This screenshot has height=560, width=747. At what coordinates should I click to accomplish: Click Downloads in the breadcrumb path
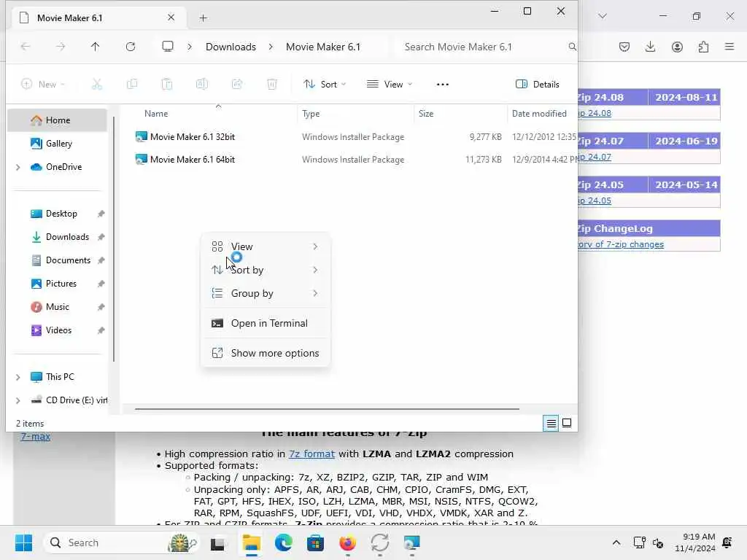(x=231, y=47)
